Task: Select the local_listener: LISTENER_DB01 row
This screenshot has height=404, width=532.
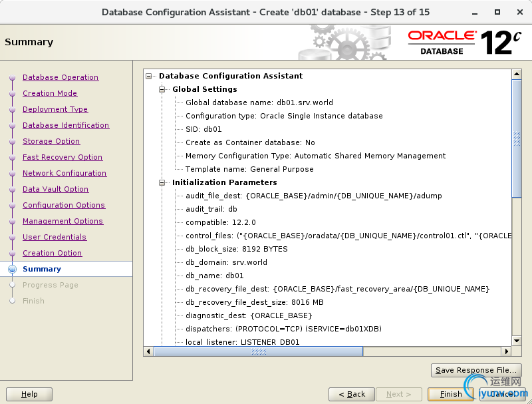Action: [243, 342]
